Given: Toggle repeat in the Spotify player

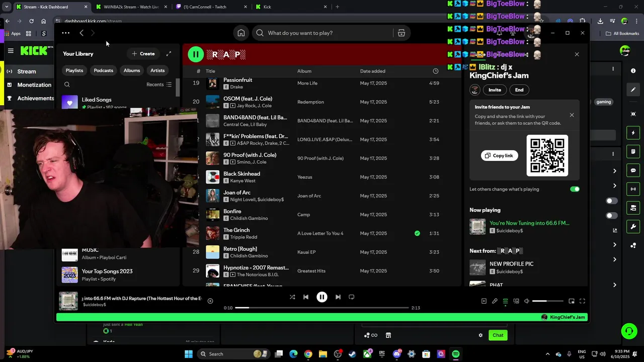Looking at the screenshot, I should (352, 297).
